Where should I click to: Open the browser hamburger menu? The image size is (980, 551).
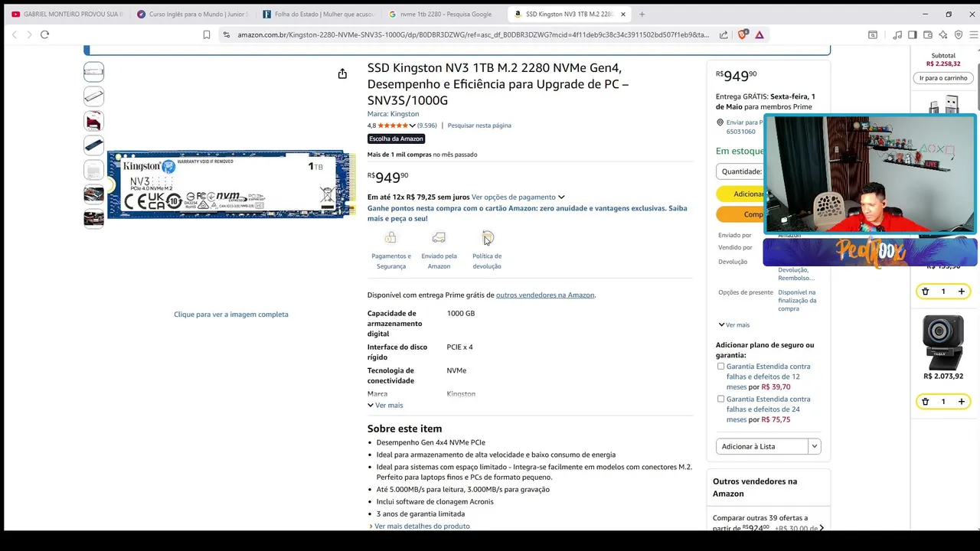pos(974,34)
